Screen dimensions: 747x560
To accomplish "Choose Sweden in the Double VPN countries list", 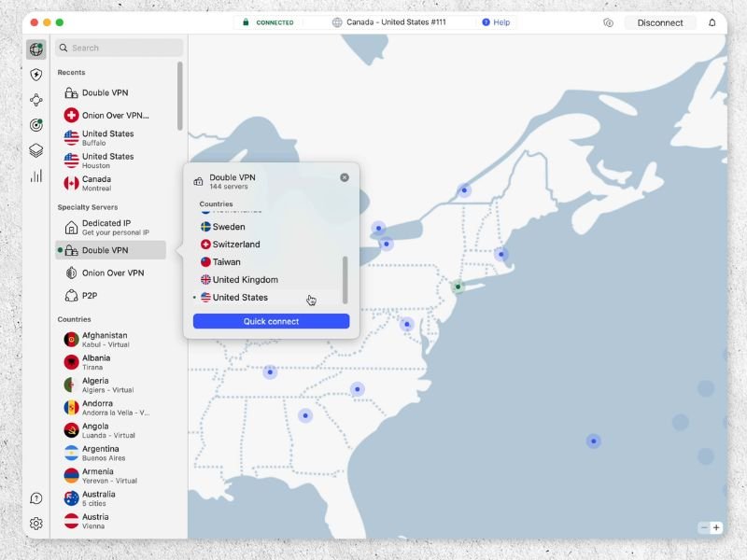I will (x=228, y=226).
